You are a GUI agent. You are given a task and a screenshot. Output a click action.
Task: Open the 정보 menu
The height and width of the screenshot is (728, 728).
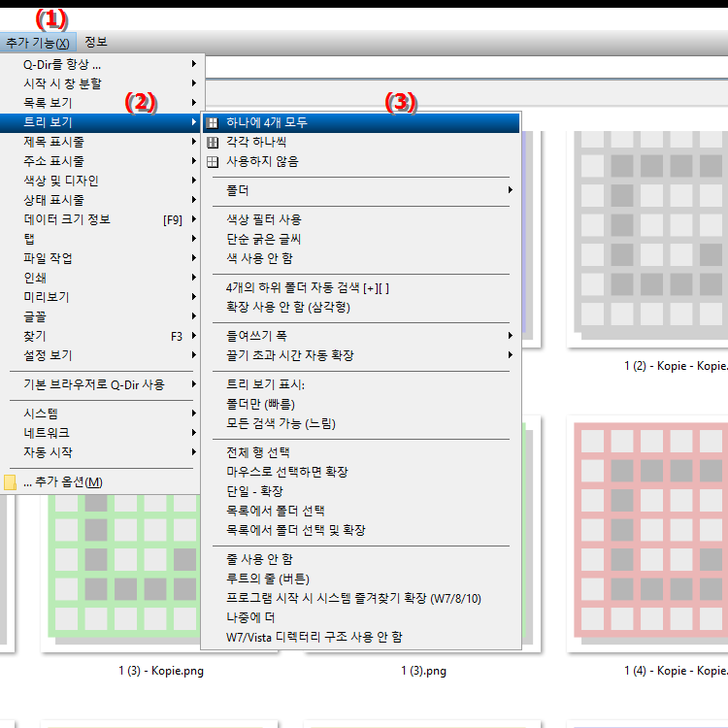pyautogui.click(x=96, y=42)
